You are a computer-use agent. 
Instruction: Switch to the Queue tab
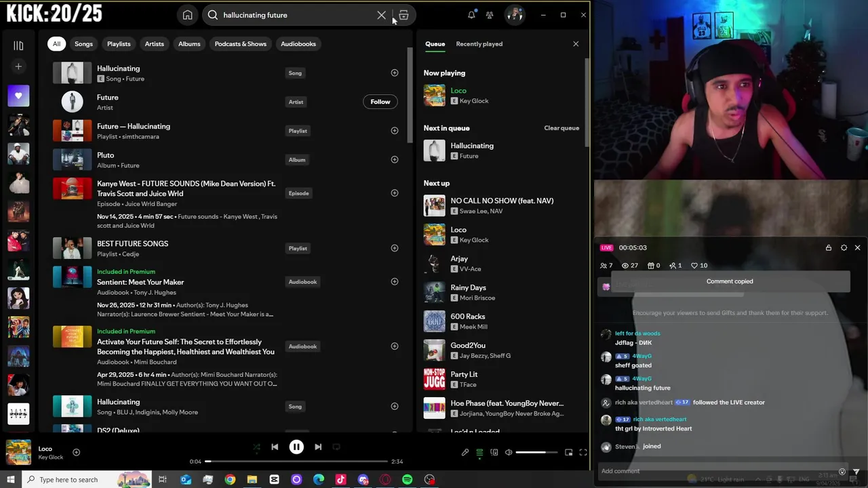coord(435,44)
